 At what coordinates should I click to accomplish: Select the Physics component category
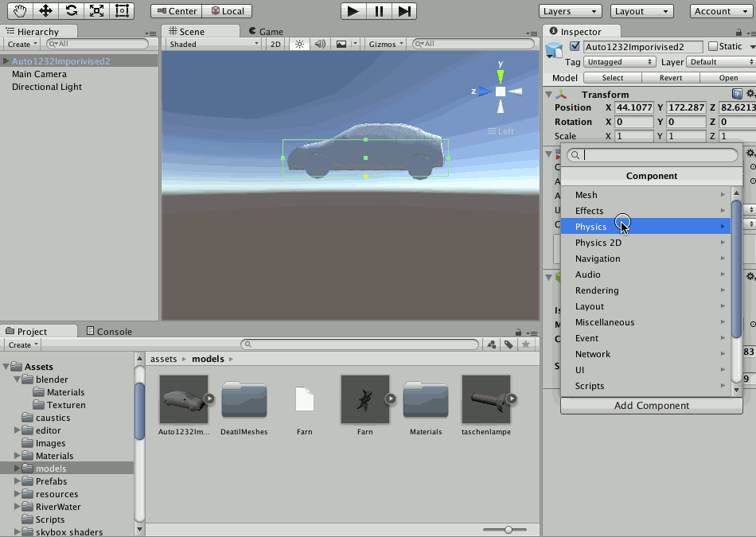tap(645, 227)
